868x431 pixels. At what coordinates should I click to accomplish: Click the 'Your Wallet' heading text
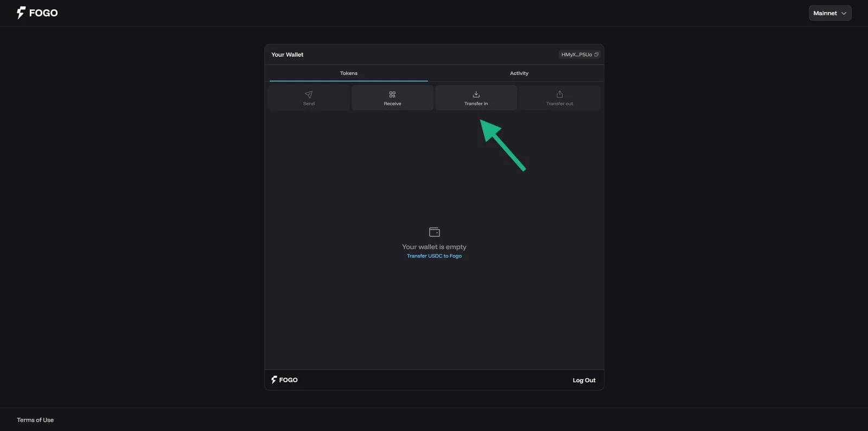[x=287, y=55]
